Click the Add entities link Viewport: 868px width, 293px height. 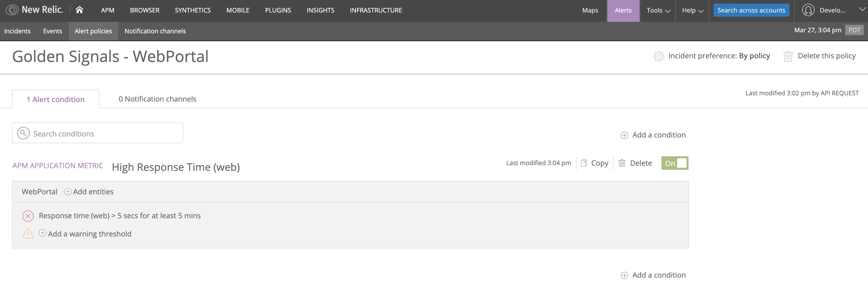pos(93,191)
